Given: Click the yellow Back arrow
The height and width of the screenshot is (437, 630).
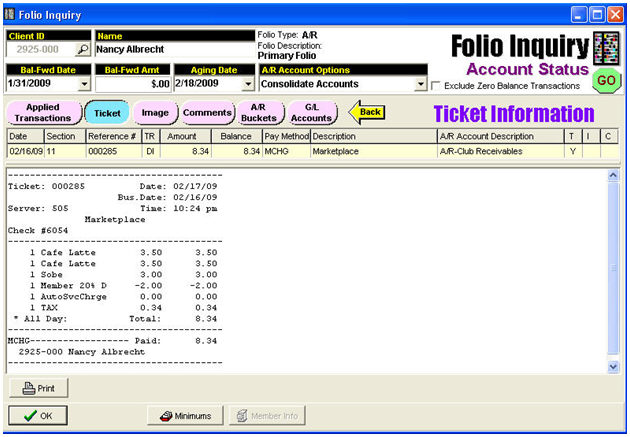Looking at the screenshot, I should point(368,112).
